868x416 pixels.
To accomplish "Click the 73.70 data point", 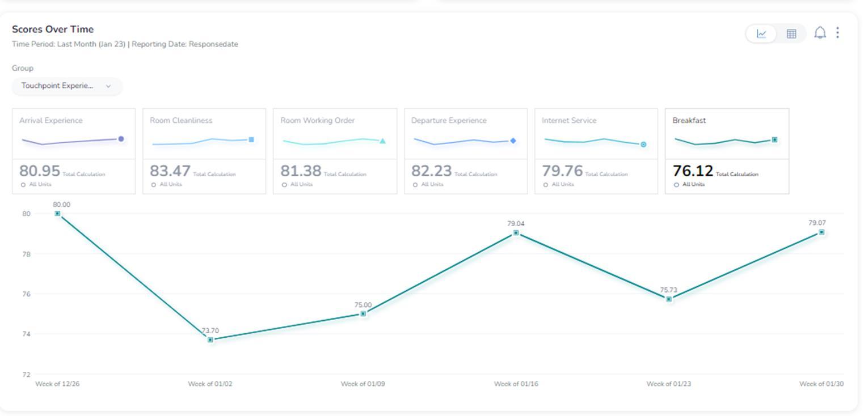I will [x=210, y=340].
